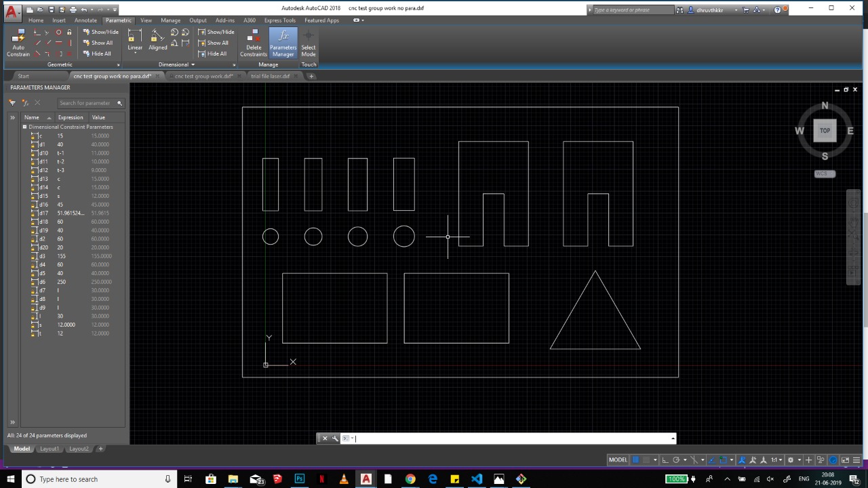The height and width of the screenshot is (488, 868).
Task: Click the Delete Constraints button
Action: (x=254, y=43)
